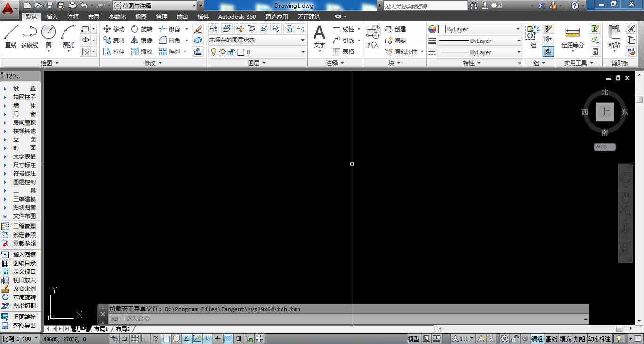Switch to the 插入 ribbon tab
Viewport: 644px width, 344px height.
[x=52, y=16]
